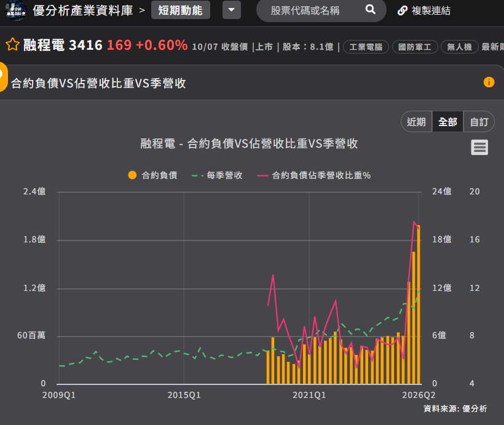
Task: Click the 10/07 收盤價 text
Action: (220, 47)
